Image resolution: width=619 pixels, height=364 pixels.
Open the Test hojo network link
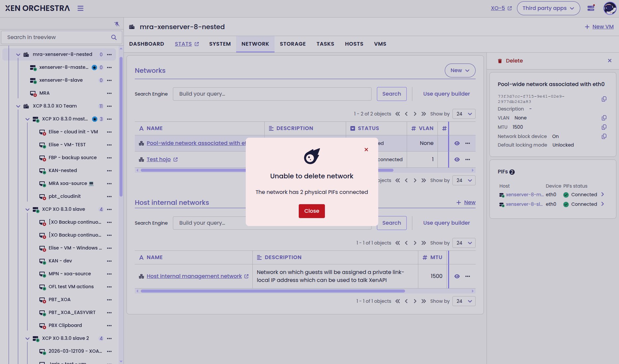point(159,159)
